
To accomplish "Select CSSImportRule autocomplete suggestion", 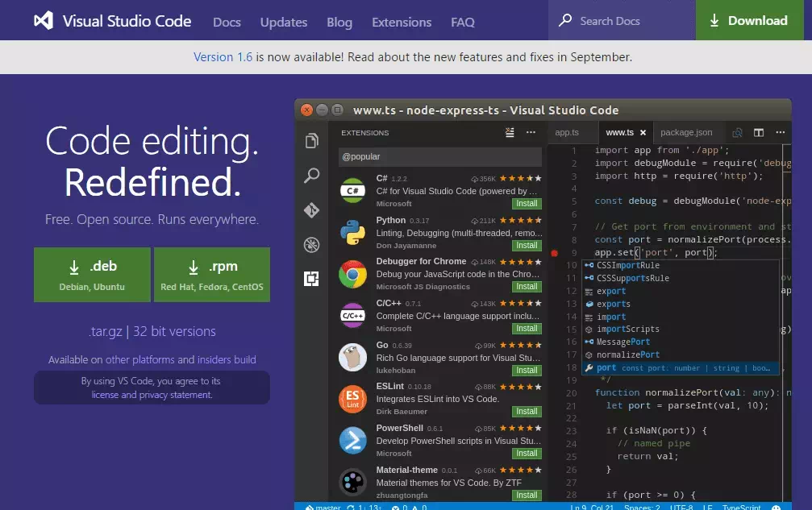I will coord(680,265).
